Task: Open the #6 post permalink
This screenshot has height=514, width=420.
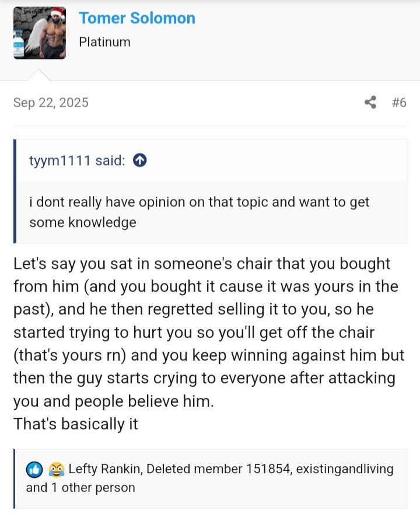Action: point(399,103)
